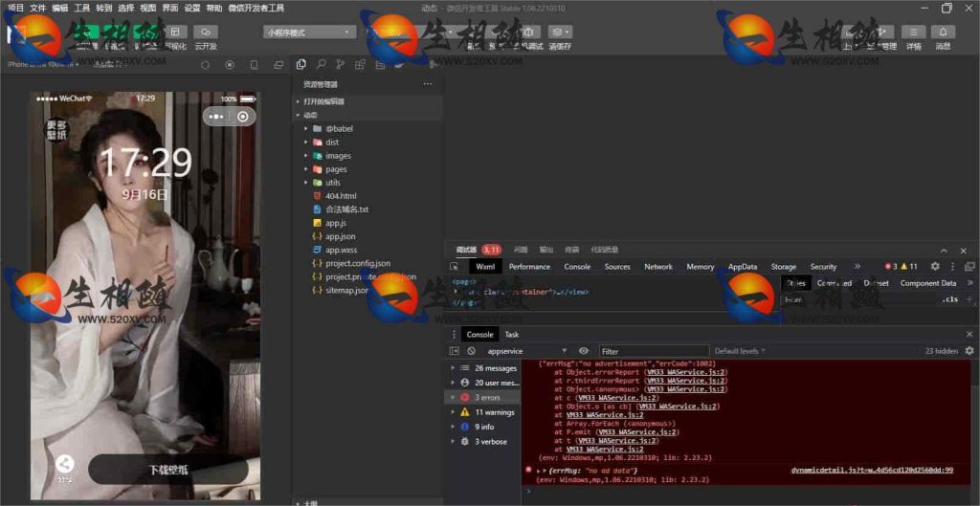980x506 pixels.
Task: Open the 文件 menu
Action: click(37, 8)
